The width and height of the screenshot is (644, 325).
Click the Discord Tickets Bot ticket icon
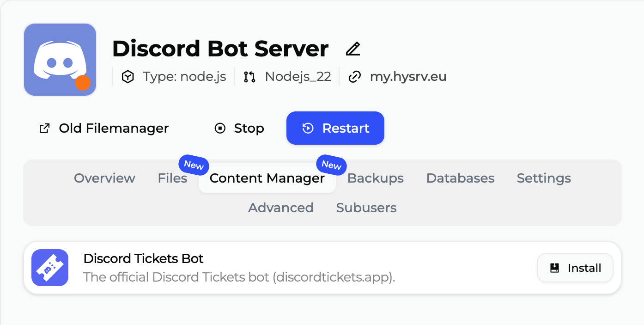pyautogui.click(x=50, y=268)
